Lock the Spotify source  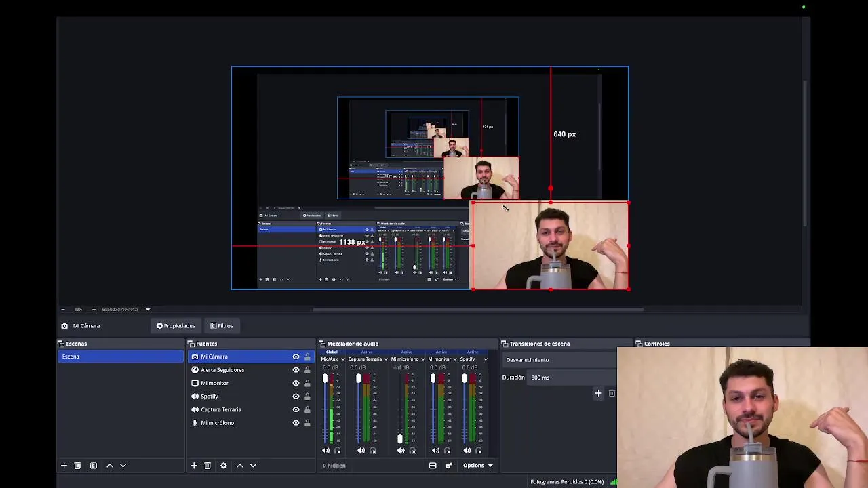(x=307, y=396)
